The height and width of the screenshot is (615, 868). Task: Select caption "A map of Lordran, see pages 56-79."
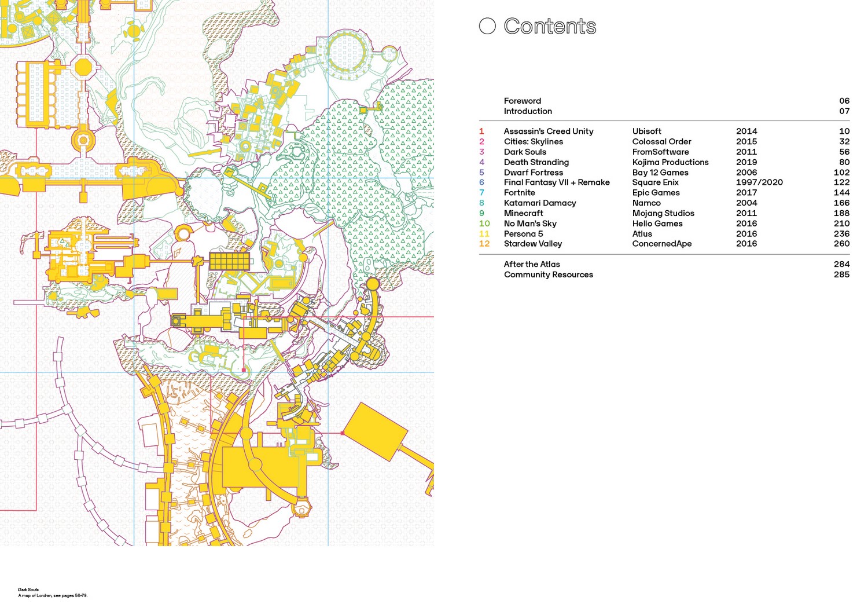(53, 595)
